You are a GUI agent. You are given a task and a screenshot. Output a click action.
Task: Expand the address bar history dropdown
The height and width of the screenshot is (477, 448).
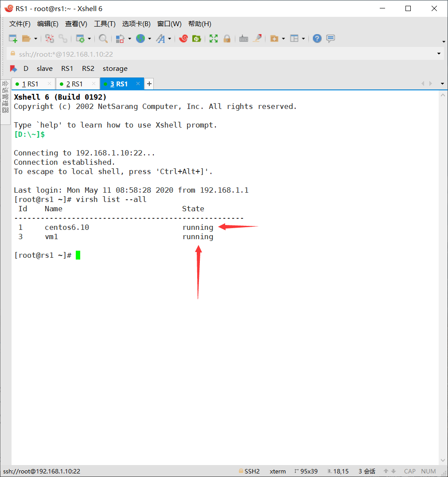439,54
